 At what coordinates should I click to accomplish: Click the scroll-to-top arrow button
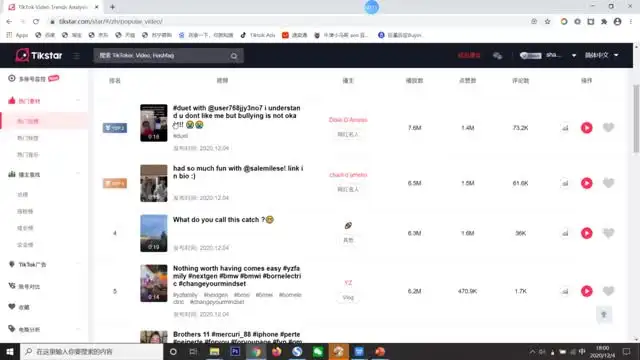click(x=604, y=314)
